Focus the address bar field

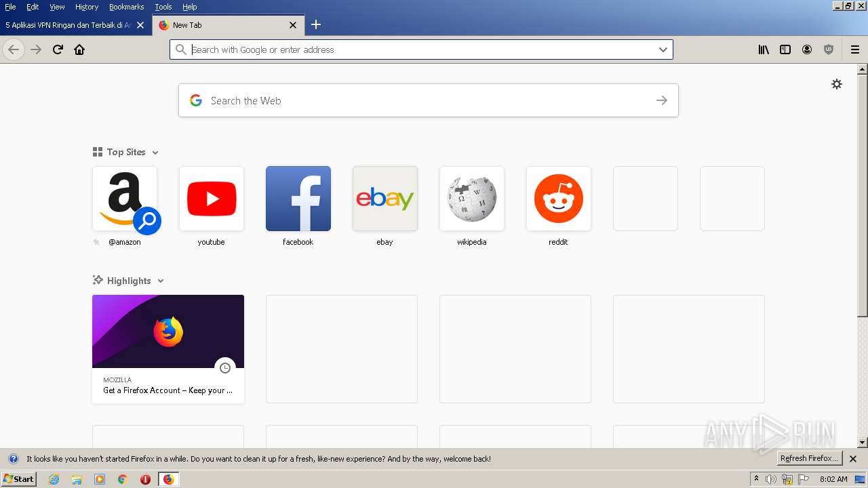point(420,49)
